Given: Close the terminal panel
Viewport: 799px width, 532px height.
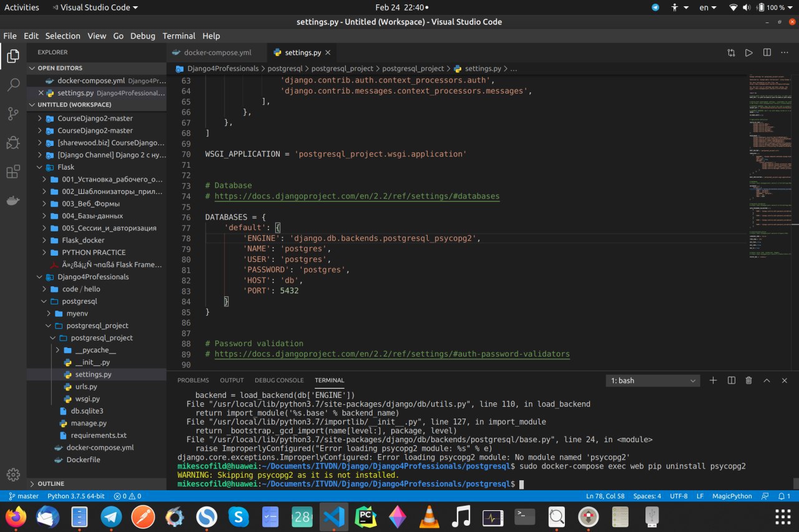Looking at the screenshot, I should [785, 380].
